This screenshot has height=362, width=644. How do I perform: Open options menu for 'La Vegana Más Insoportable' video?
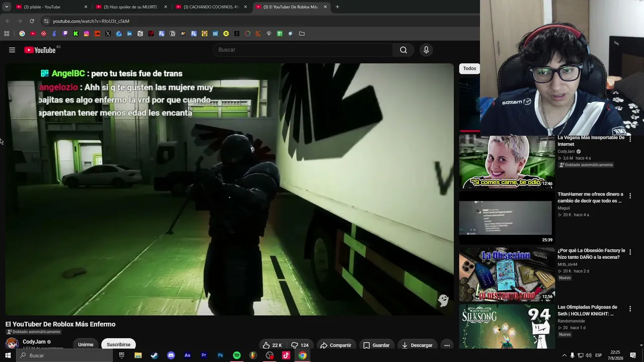(630, 139)
